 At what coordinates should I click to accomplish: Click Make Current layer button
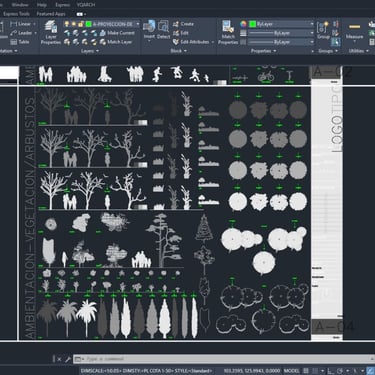click(x=117, y=33)
